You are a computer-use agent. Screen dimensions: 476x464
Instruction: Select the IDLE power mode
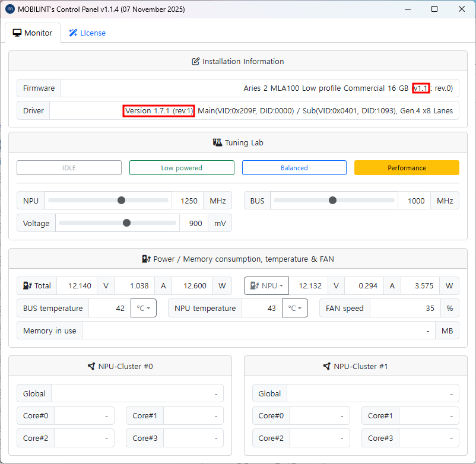click(x=69, y=168)
